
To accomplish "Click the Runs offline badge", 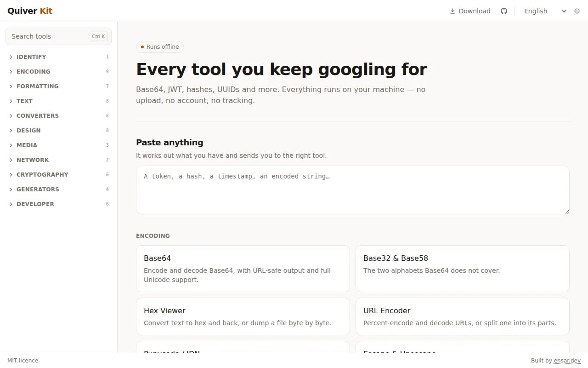I will point(160,47).
